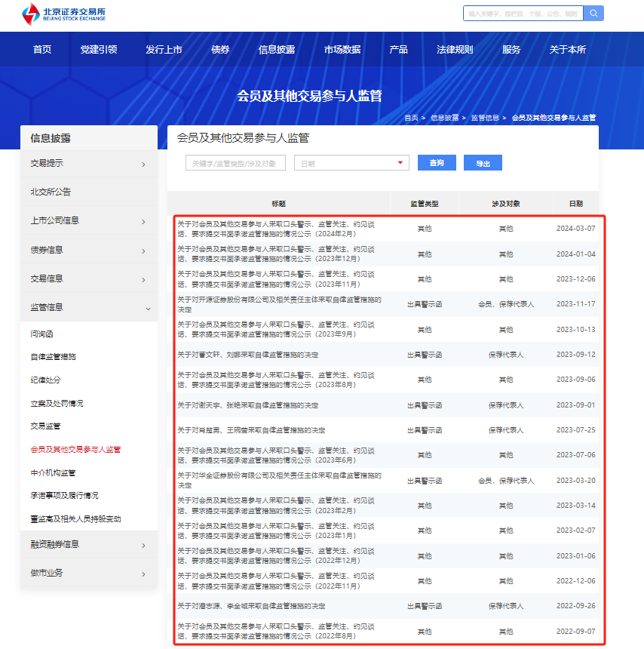This screenshot has width=644, height=649.
Task: Open the 2022年11月 supervision notice
Action: pos(276,581)
